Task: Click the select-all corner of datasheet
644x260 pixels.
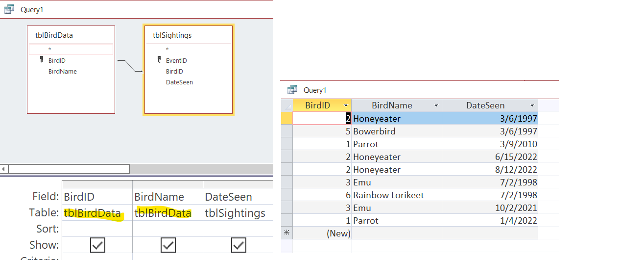Action: click(x=286, y=105)
